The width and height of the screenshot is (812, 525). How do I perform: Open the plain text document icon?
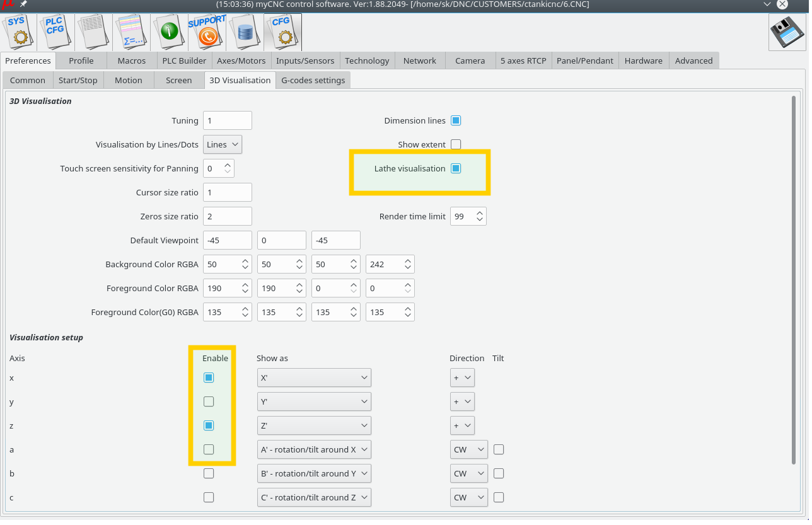tap(93, 32)
